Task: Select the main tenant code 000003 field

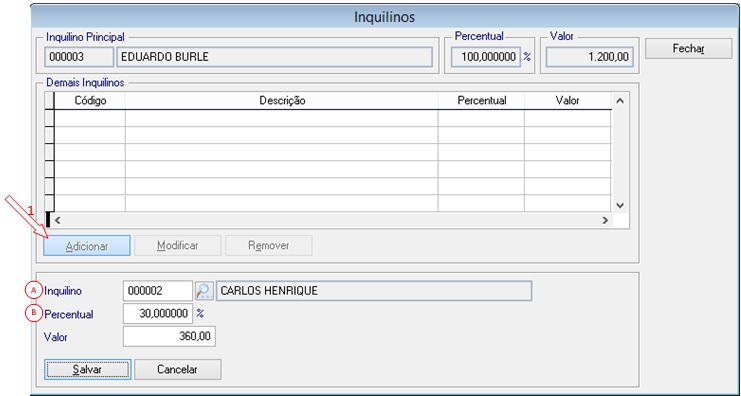Action: pyautogui.click(x=79, y=57)
